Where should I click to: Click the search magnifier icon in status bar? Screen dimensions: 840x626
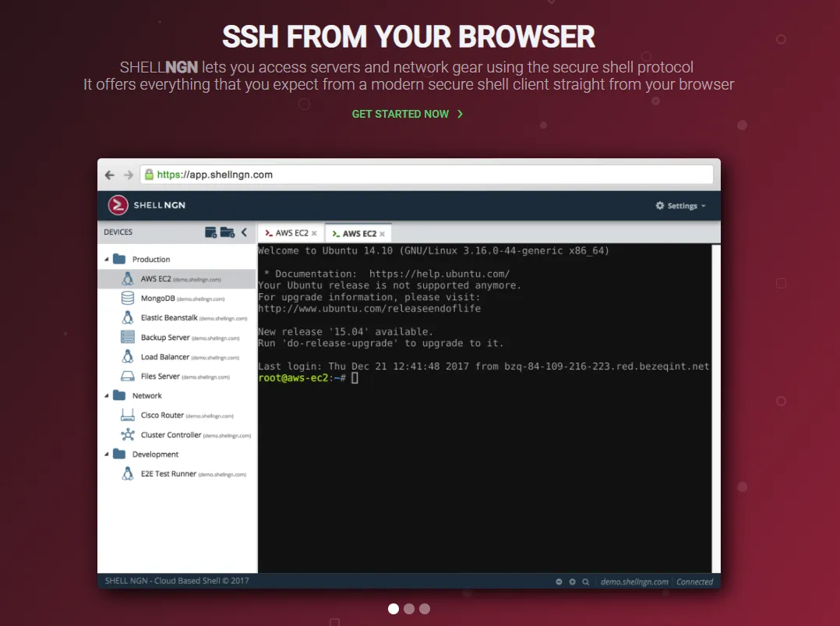coord(585,582)
